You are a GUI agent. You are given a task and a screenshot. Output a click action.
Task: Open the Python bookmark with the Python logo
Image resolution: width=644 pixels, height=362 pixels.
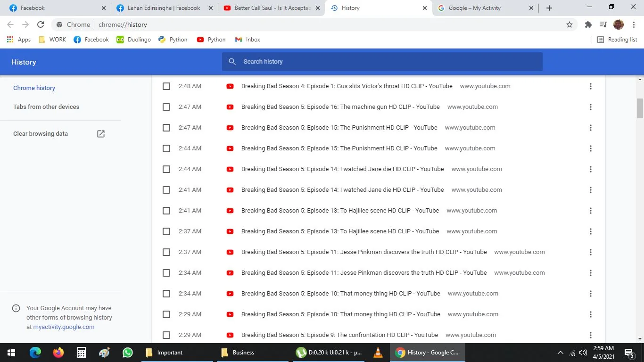click(173, 40)
